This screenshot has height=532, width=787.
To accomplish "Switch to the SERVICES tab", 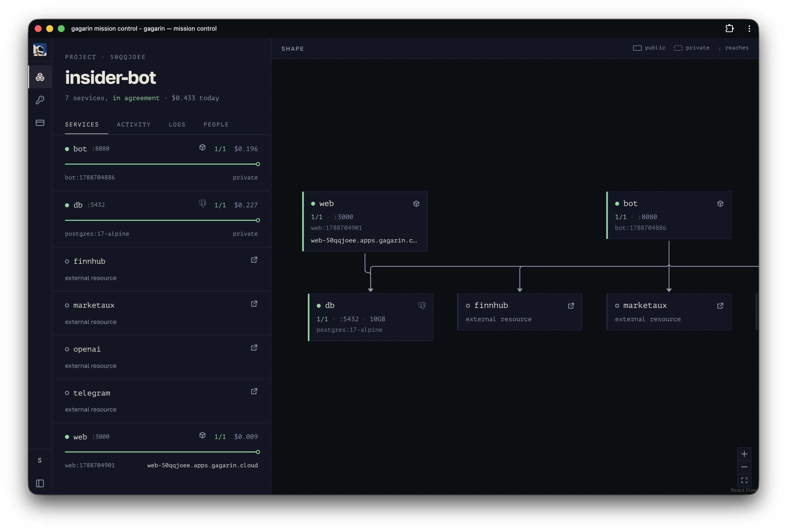I will pos(82,125).
